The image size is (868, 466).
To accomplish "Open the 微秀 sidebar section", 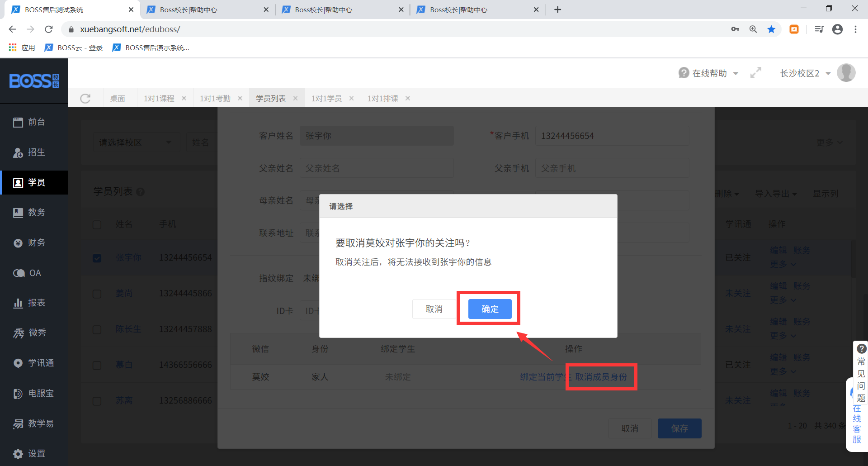I will point(34,333).
